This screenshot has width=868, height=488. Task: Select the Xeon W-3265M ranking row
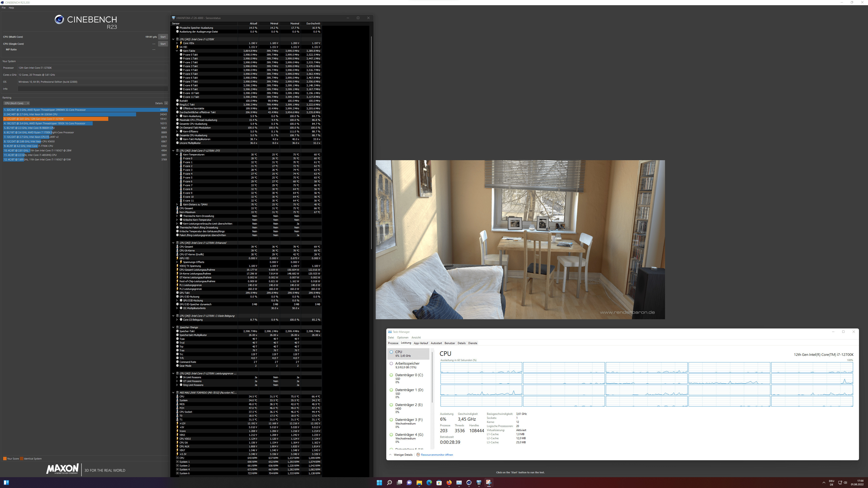[85, 115]
